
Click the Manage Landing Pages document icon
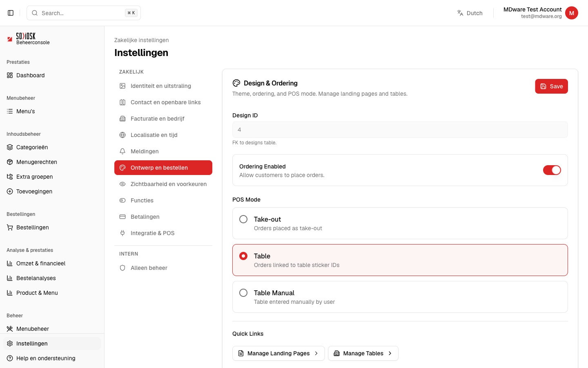pyautogui.click(x=241, y=353)
